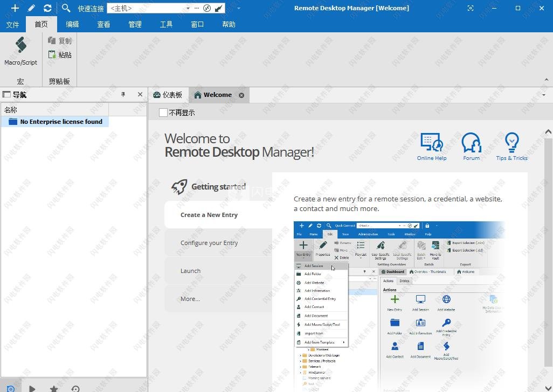Select the 首页 ribbon tab
Image resolution: width=553 pixels, height=392 pixels.
pyautogui.click(x=42, y=24)
